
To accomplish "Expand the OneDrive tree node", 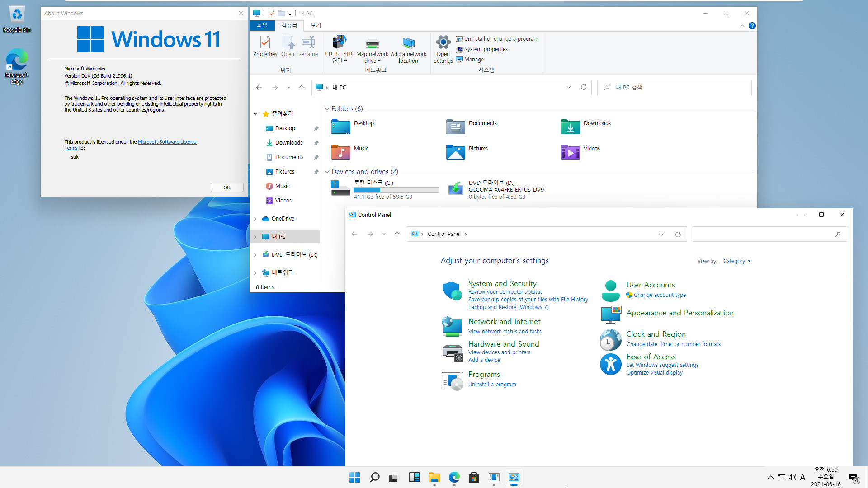I will (255, 219).
